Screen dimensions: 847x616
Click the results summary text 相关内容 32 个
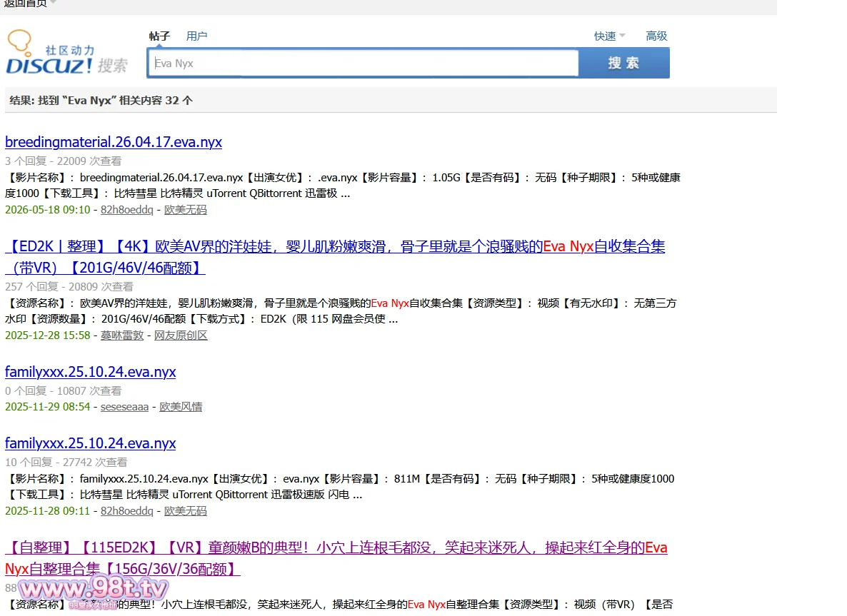pyautogui.click(x=156, y=101)
